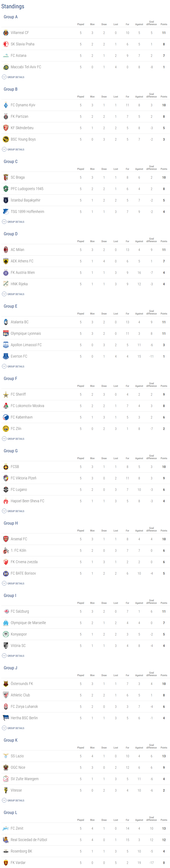Expand Group H details

14,583
